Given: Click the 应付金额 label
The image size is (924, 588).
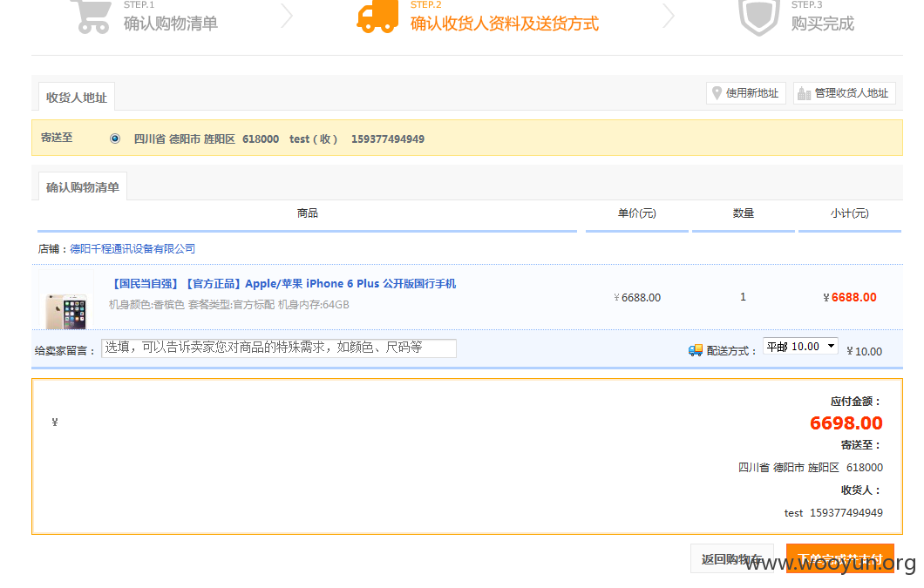Looking at the screenshot, I should (x=856, y=402).
